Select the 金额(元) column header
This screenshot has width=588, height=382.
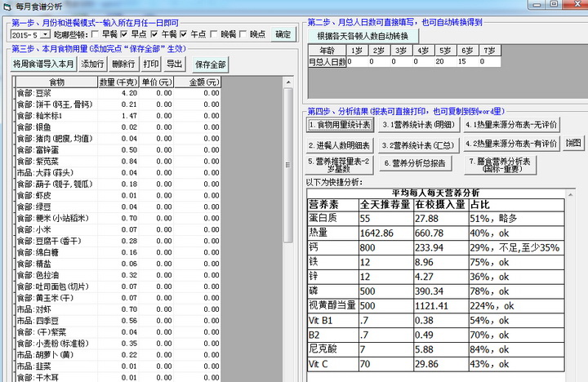198,82
